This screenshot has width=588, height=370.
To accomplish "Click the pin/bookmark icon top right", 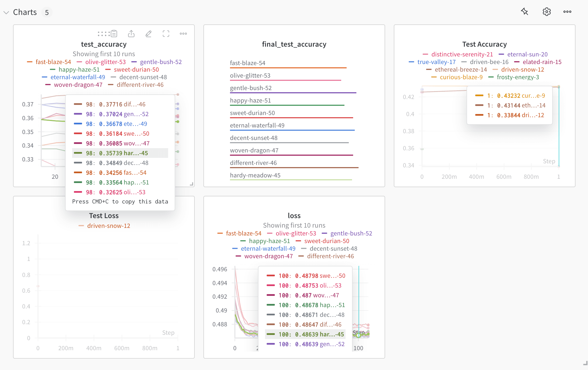I will 525,11.
